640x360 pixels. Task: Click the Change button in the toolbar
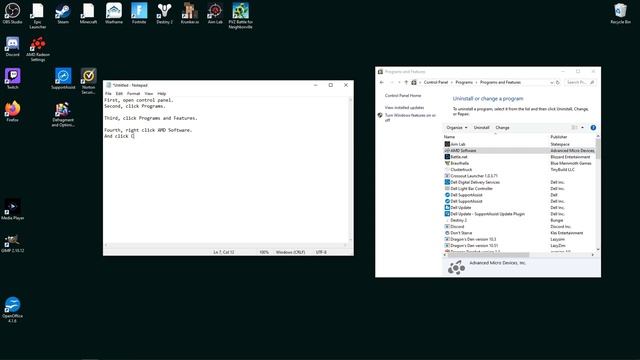coord(502,128)
